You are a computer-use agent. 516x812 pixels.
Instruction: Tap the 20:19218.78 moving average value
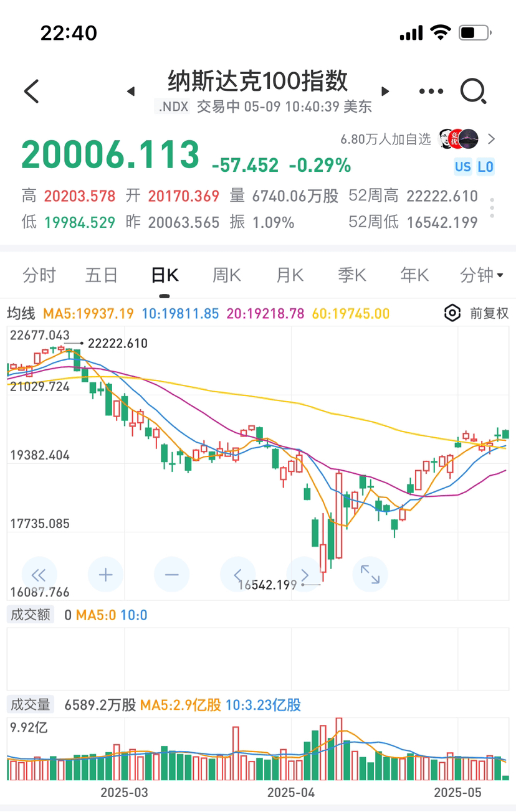coord(265,314)
